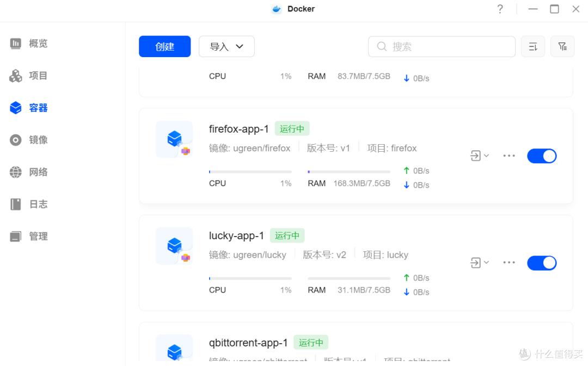
Task: Open the lucky-app-1 container name
Action: point(236,235)
